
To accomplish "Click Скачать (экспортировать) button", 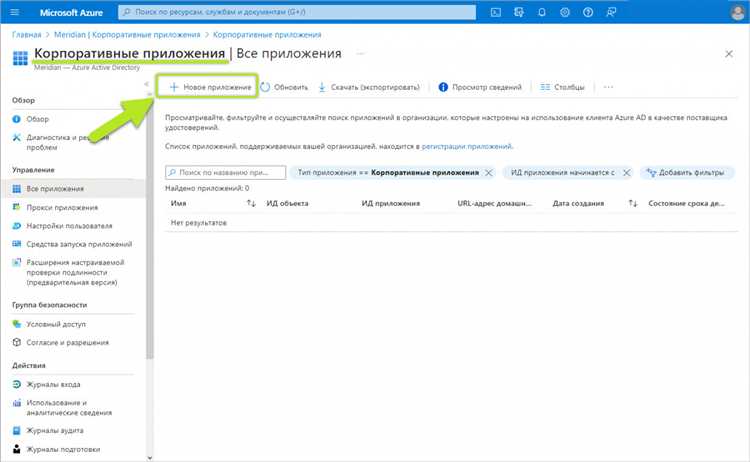I will (369, 87).
